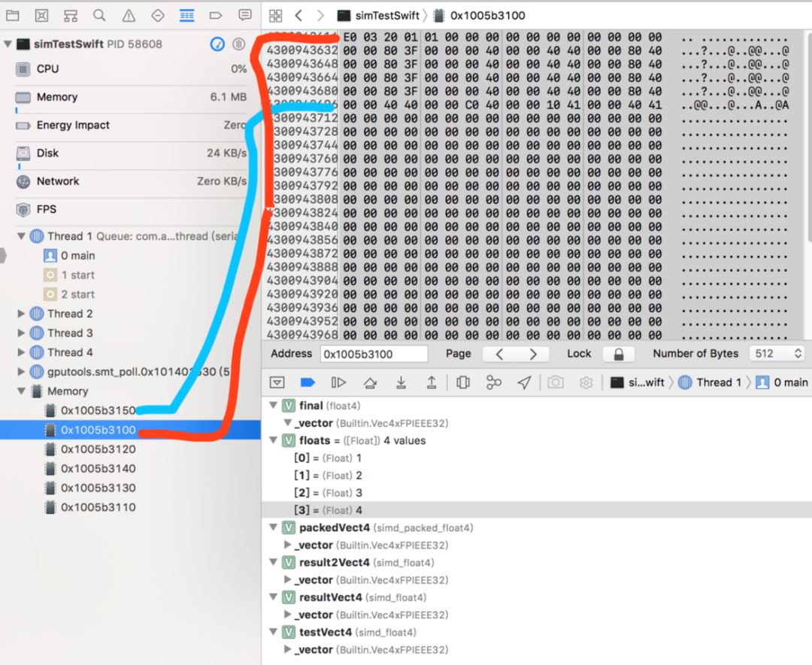Open the Source Control navigator icon
The height and width of the screenshot is (665, 812).
pos(41,16)
